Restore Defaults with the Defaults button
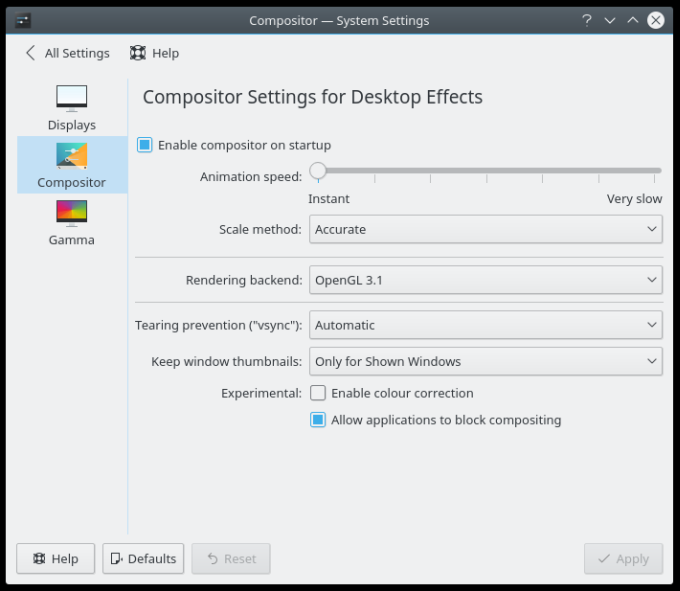680x591 pixels. [x=143, y=558]
